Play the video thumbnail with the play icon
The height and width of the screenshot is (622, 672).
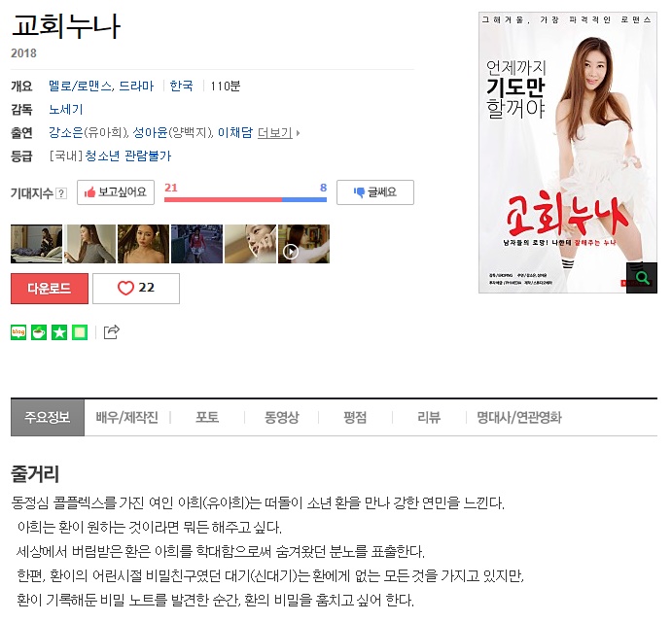click(303, 244)
